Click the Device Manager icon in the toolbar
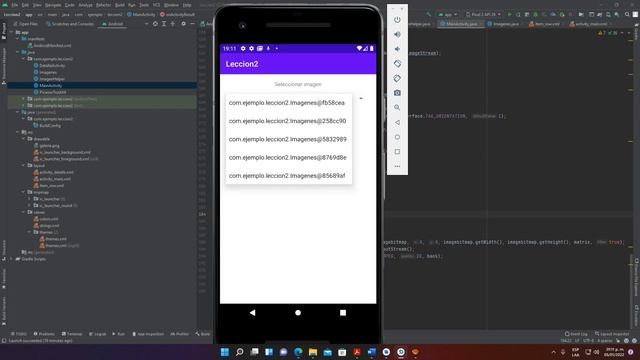The width and height of the screenshot is (640, 360). [608, 14]
